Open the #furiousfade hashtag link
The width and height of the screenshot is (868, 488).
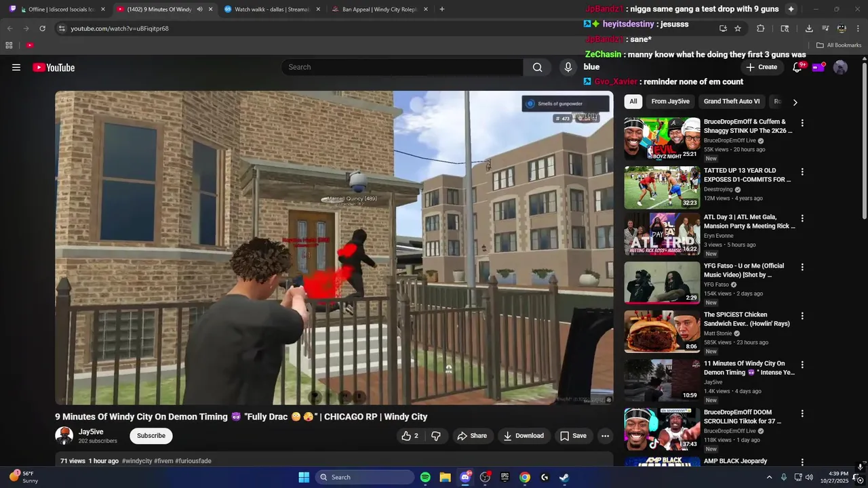pos(193,461)
